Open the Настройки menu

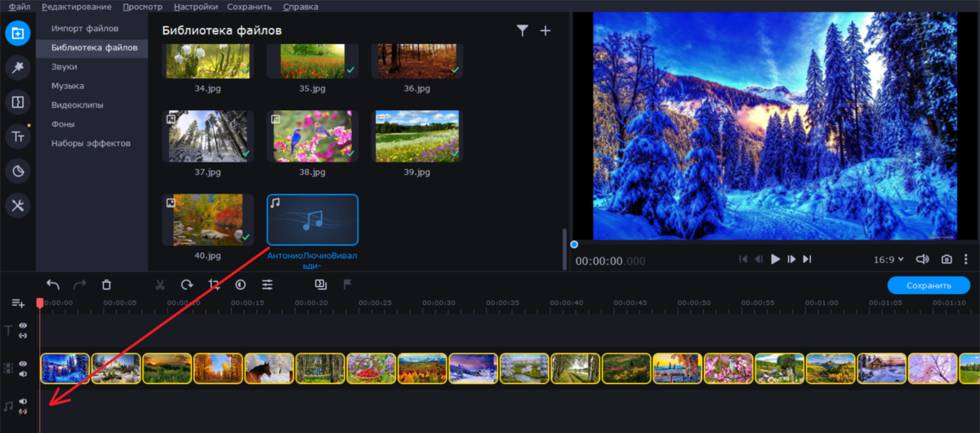tap(196, 7)
